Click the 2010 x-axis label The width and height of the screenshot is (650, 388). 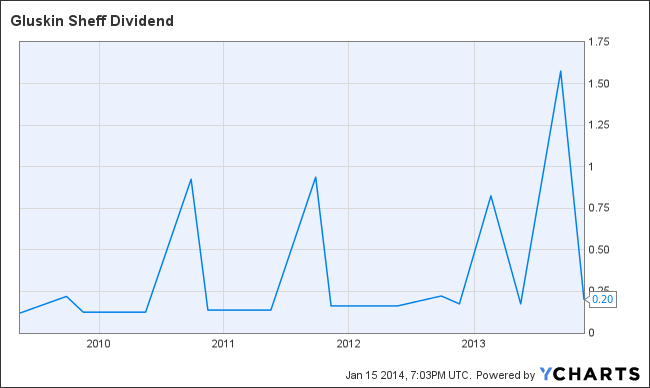pyautogui.click(x=99, y=344)
